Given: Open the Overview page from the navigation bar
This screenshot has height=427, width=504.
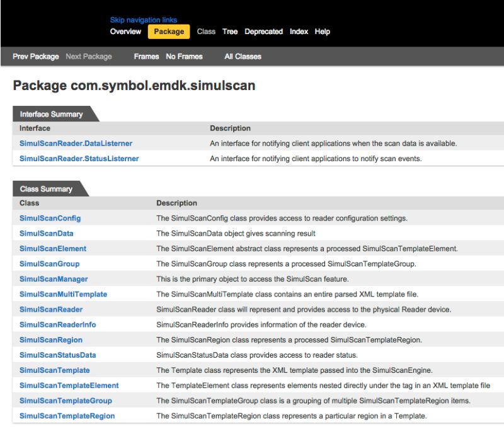Looking at the screenshot, I should [x=126, y=31].
